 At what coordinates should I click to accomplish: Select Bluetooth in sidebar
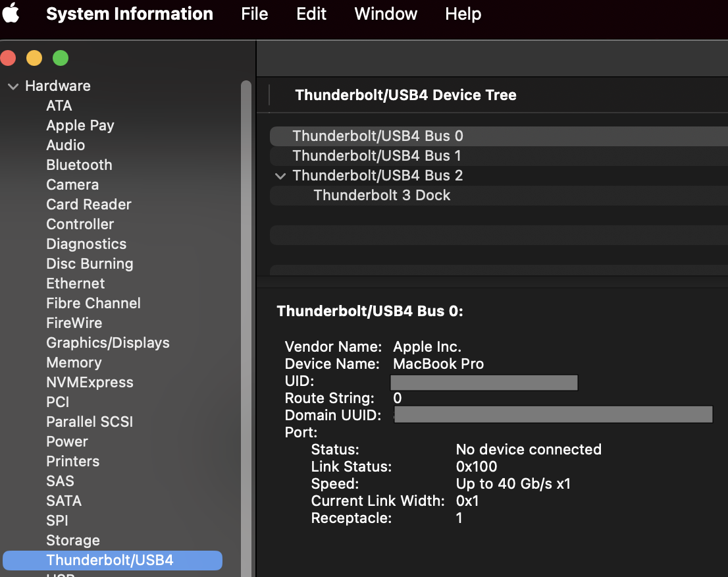pos(80,165)
